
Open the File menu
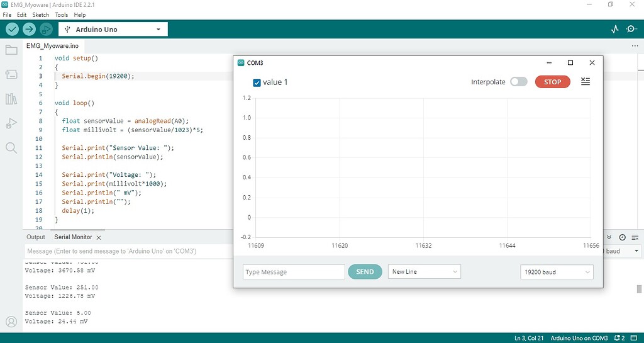(x=7, y=14)
